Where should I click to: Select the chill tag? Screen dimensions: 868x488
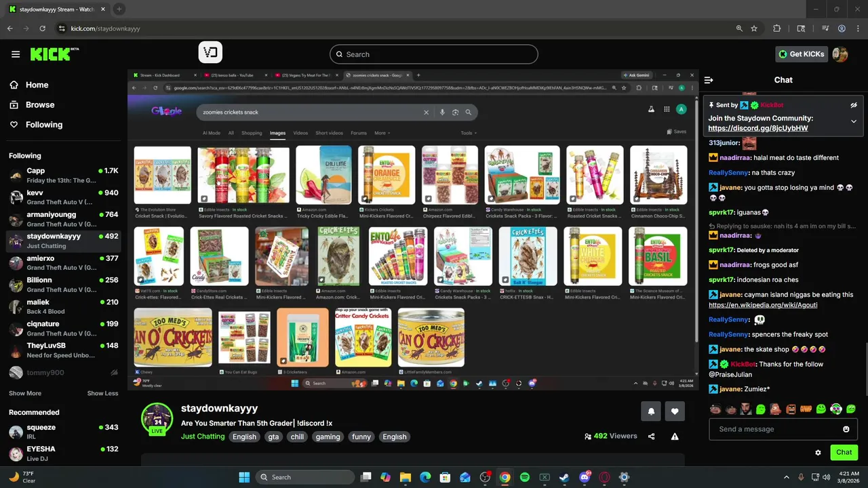297,437
